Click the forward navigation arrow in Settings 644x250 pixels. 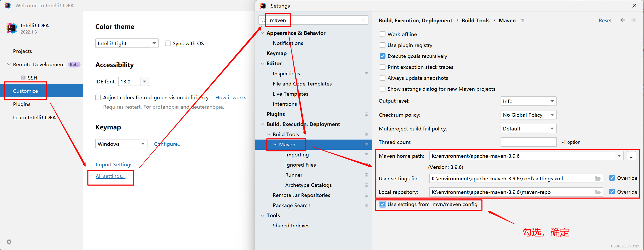tap(633, 20)
